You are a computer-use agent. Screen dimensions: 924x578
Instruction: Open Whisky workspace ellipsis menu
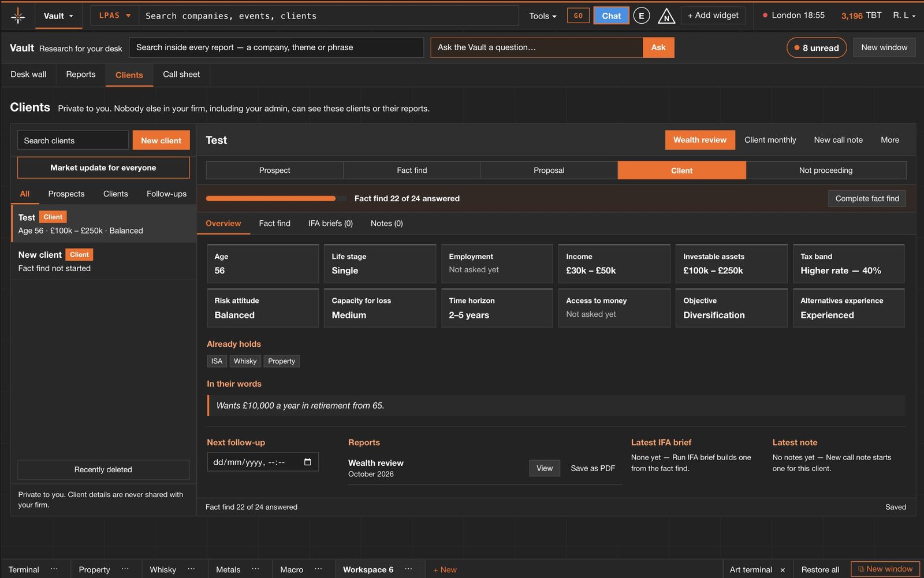[x=191, y=569]
